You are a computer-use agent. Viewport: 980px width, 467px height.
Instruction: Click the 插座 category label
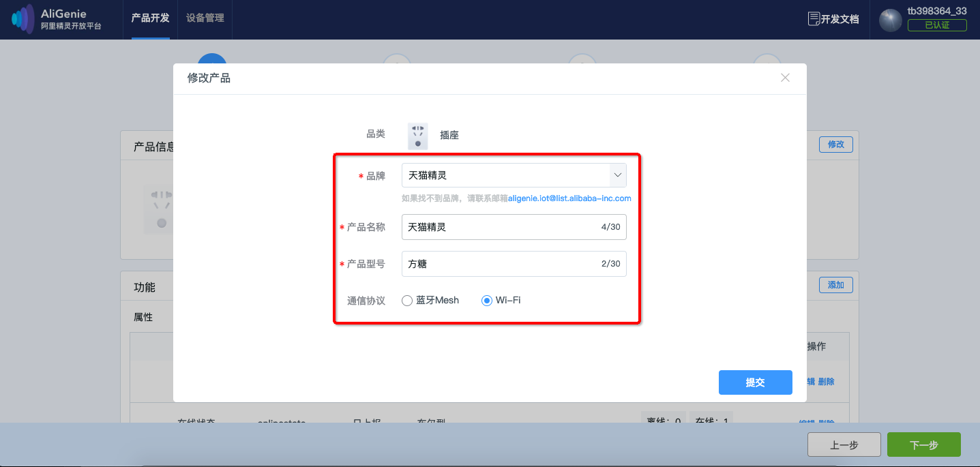click(449, 136)
